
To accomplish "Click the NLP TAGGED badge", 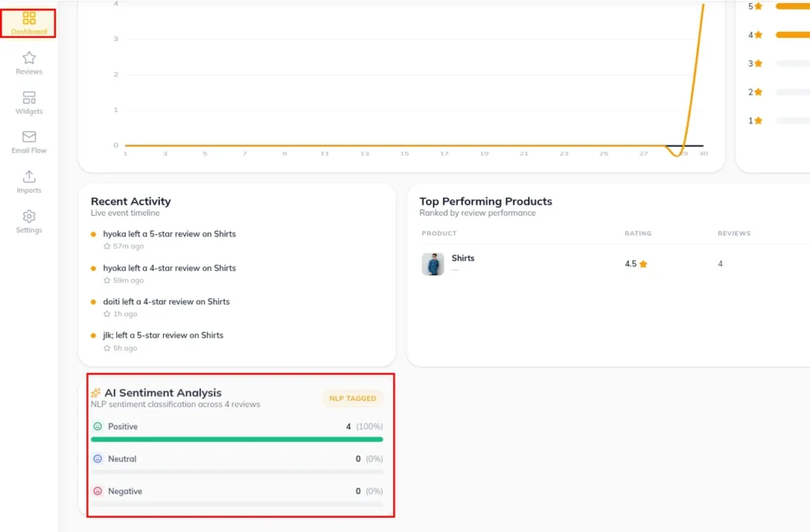I will [x=353, y=398].
